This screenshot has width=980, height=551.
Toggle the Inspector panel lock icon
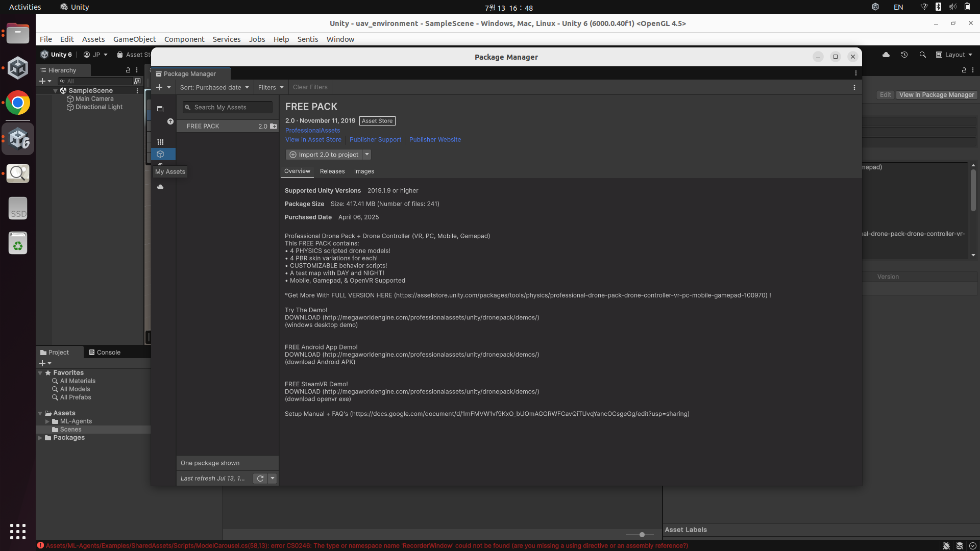964,70
